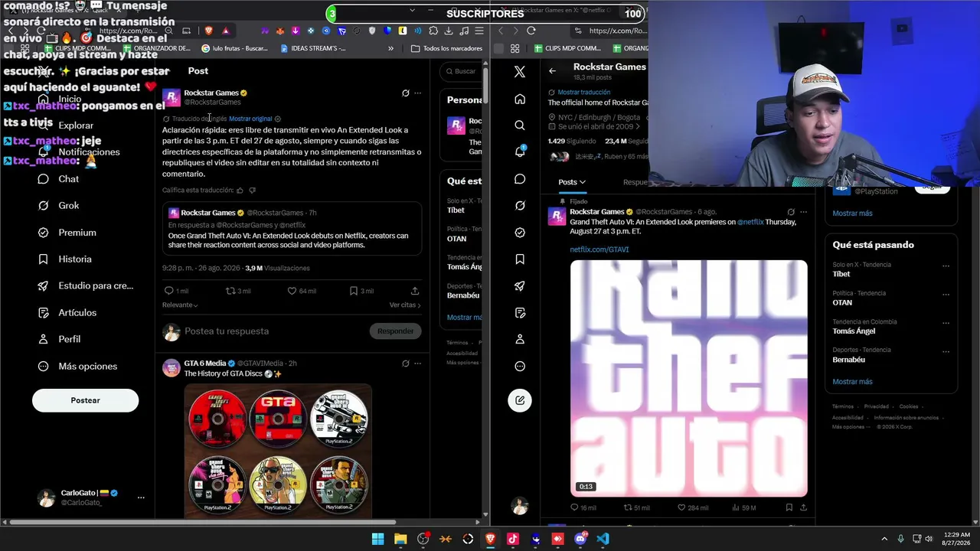Open the netflix.com/GTAVI link
Image resolution: width=980 pixels, height=551 pixels.
pos(599,249)
